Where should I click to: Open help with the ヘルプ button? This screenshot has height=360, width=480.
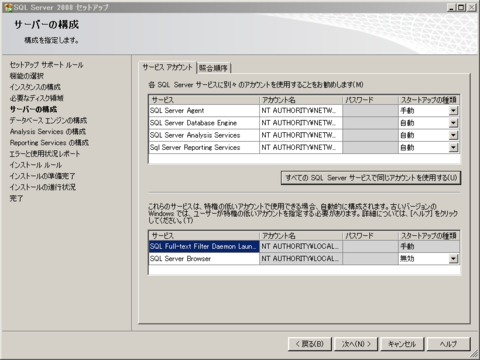click(448, 344)
